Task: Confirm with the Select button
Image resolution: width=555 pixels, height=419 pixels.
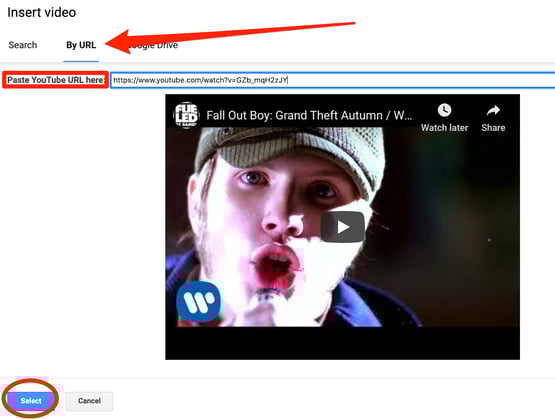Action: pos(31,401)
